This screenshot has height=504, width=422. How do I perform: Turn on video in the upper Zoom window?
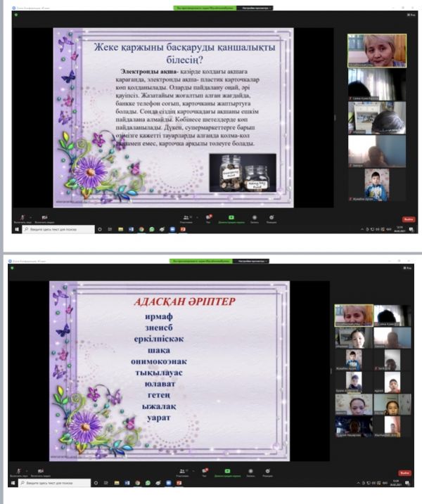[44, 218]
